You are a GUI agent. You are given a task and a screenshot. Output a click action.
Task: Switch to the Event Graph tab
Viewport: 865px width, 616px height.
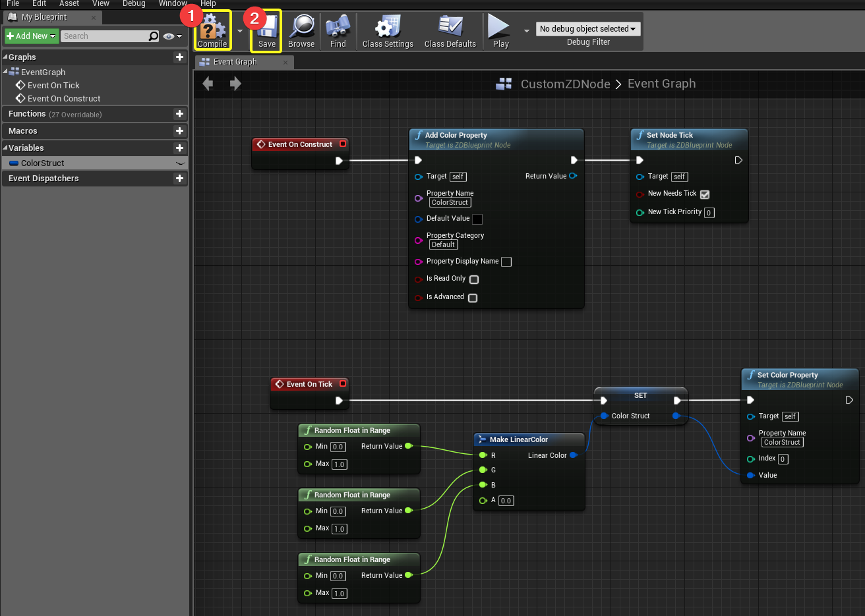coord(235,62)
